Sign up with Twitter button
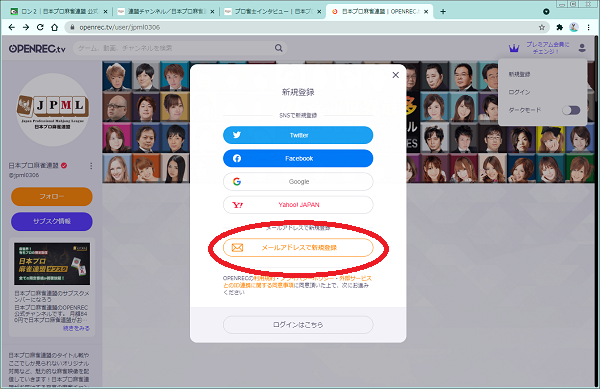Screen dimensions: 600x389 [298, 135]
